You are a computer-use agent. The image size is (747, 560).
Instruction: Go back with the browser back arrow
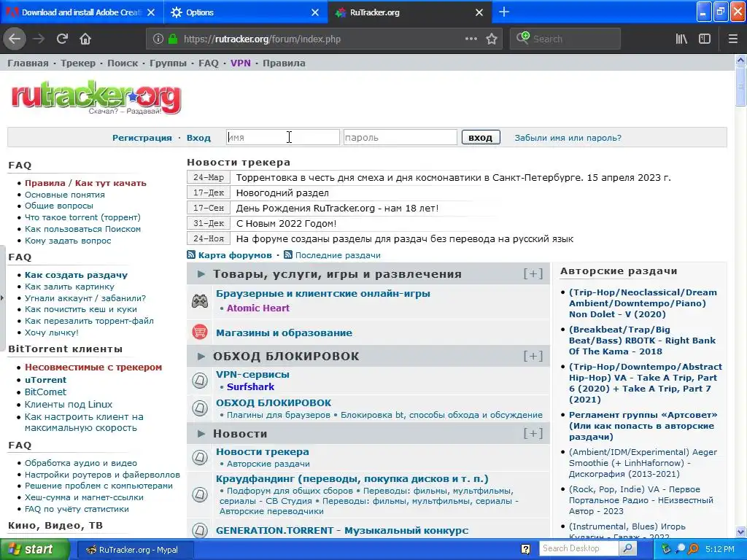pyautogui.click(x=15, y=39)
